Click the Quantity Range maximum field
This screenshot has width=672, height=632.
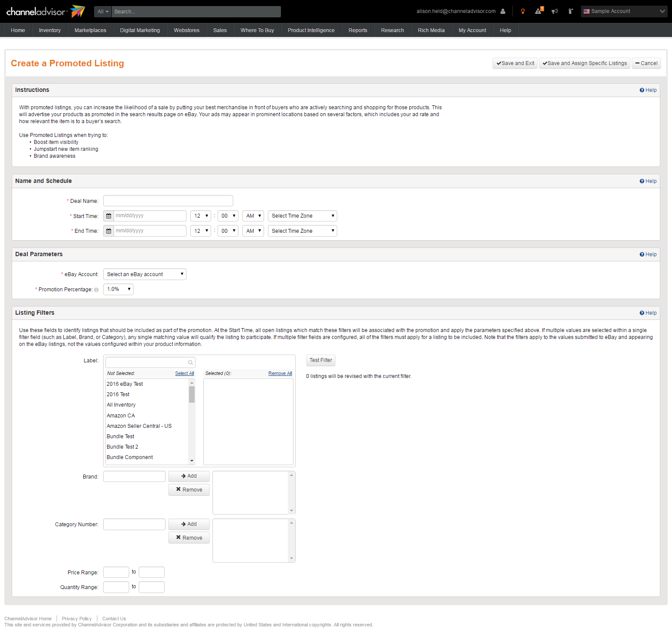click(152, 587)
